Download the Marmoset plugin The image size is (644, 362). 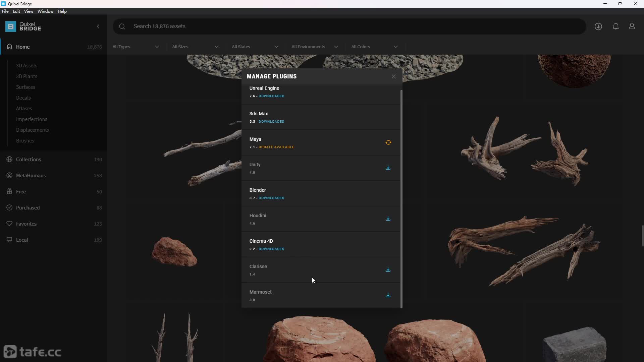(388, 295)
